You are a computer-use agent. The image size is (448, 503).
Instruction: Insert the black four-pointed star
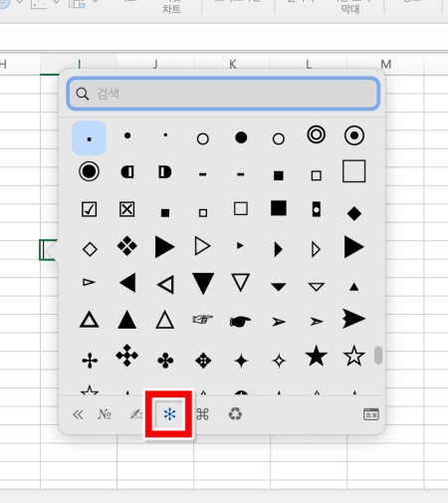pyautogui.click(x=241, y=361)
